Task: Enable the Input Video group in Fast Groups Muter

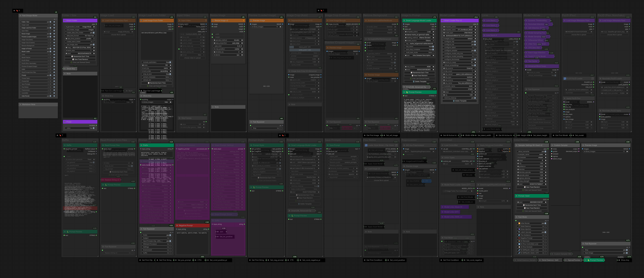Action: tap(50, 31)
